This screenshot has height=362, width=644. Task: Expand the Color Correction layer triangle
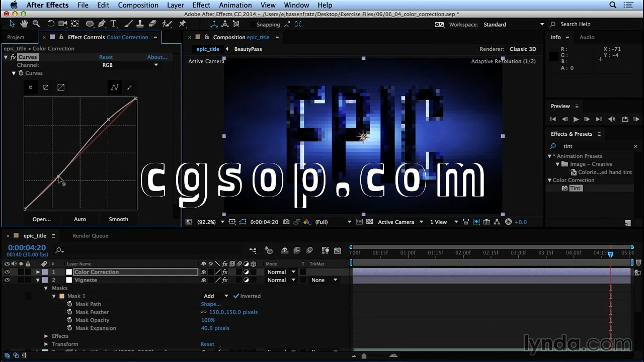click(38, 272)
